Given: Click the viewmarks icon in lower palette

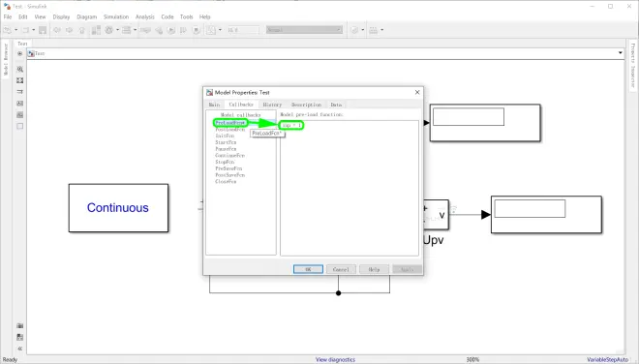Looking at the screenshot, I should pos(19,337).
